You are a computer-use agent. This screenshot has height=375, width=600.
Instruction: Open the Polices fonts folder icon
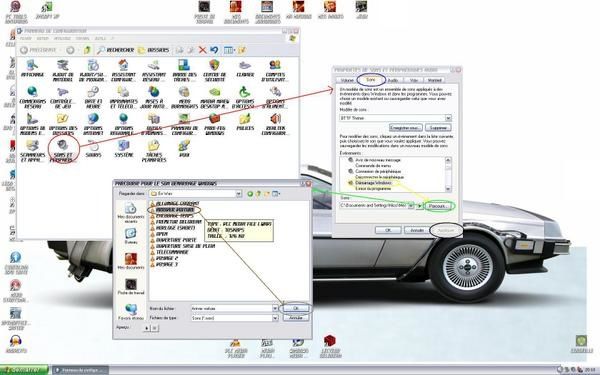[x=245, y=123]
